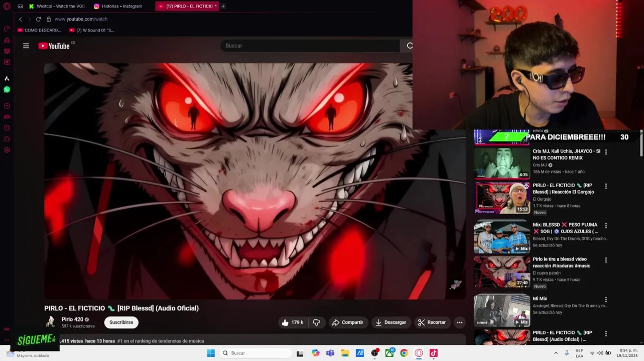This screenshot has height=361, width=644.
Task: Dislike the PIRLO video
Action: (x=316, y=322)
